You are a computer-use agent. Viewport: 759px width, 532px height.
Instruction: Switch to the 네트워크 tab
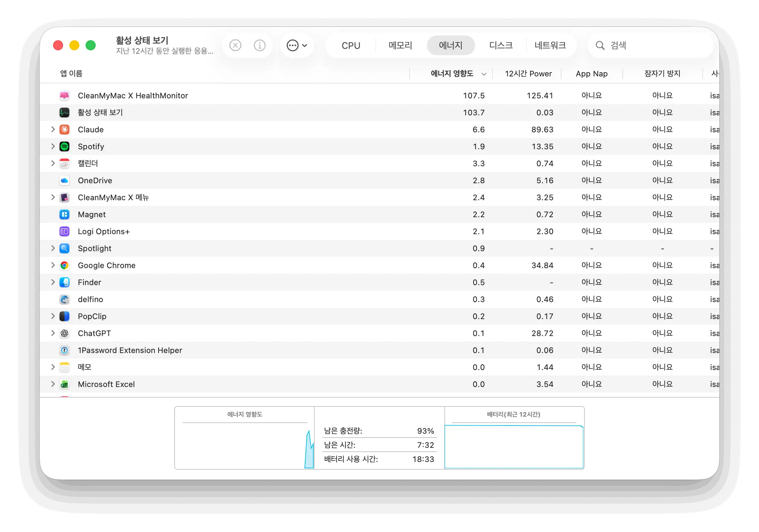tap(550, 45)
